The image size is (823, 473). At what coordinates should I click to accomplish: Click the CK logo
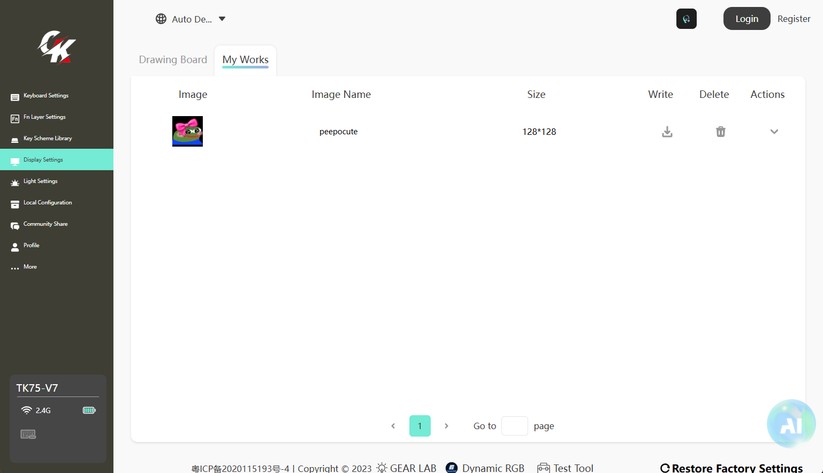57,47
